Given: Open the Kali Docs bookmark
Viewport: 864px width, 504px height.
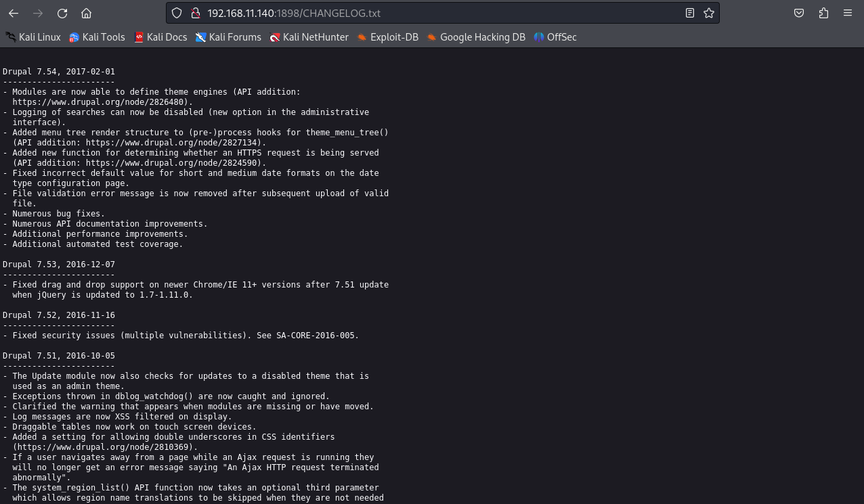Looking at the screenshot, I should (160, 37).
